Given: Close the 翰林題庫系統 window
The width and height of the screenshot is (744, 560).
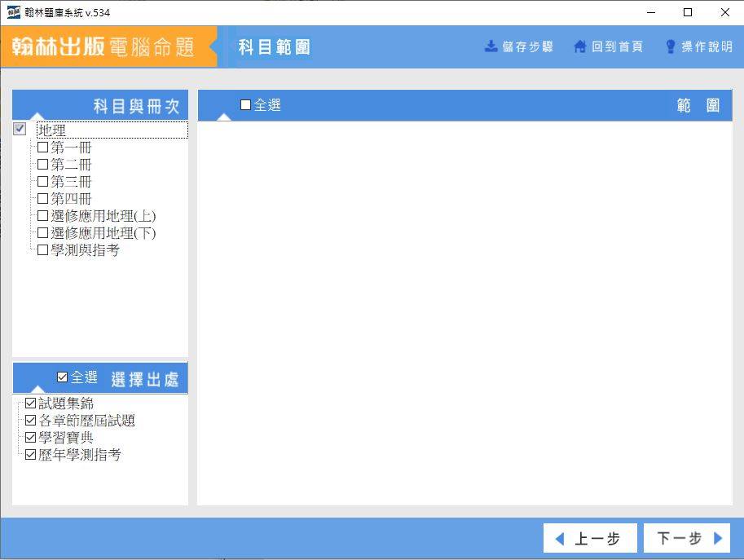Looking at the screenshot, I should (x=724, y=12).
